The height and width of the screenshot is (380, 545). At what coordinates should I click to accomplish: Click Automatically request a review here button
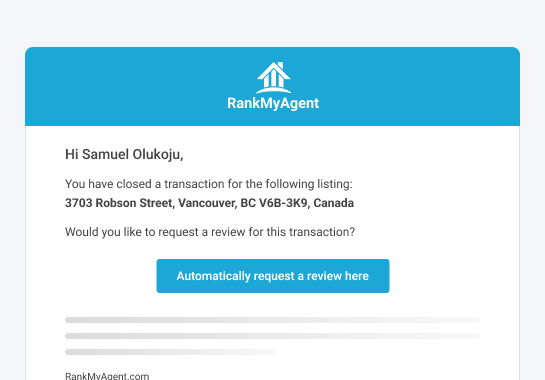click(273, 276)
